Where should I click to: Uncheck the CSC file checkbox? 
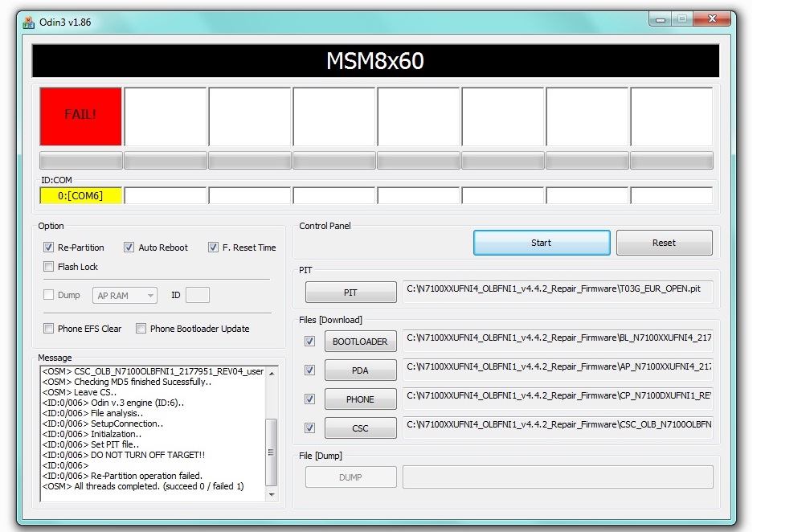[310, 428]
